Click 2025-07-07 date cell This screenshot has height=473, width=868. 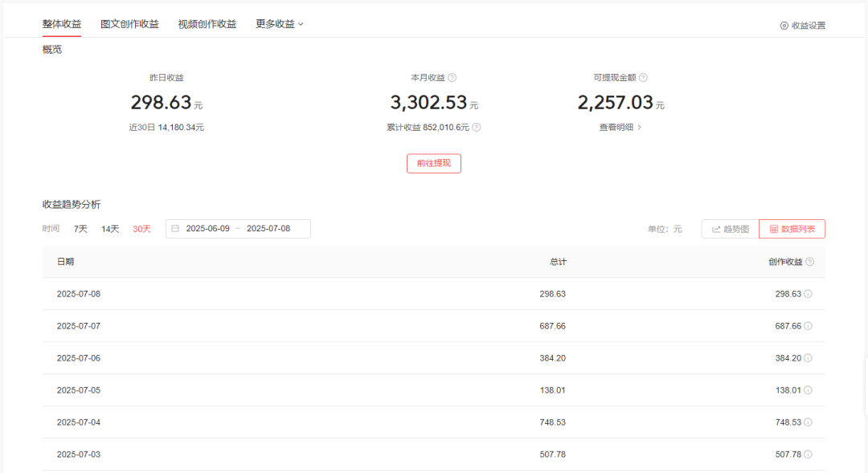pos(79,326)
